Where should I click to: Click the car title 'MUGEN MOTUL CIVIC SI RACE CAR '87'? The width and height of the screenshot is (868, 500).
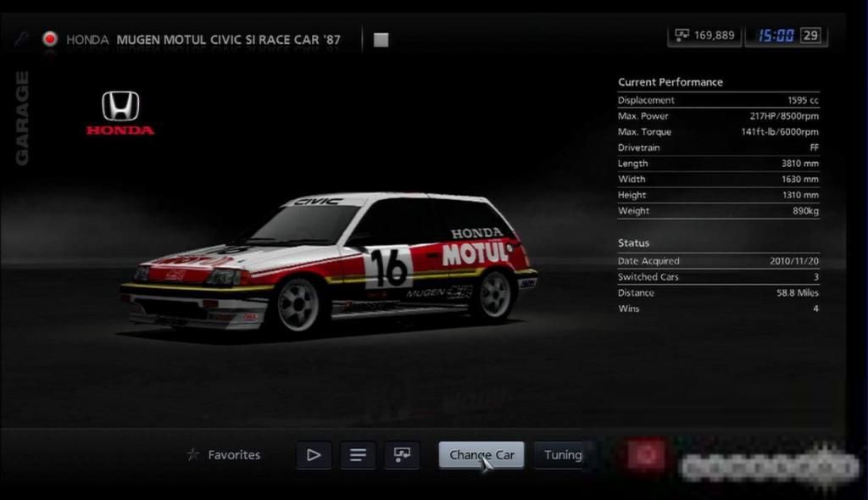[228, 40]
